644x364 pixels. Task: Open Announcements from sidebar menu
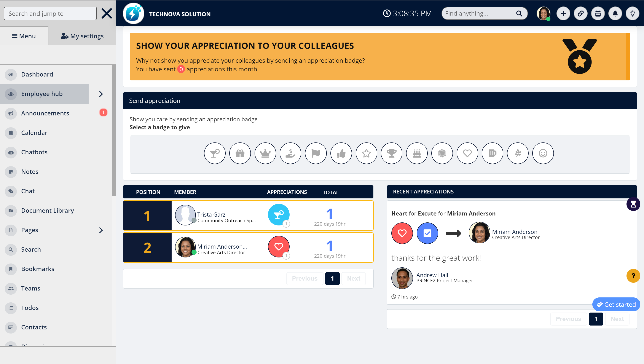[x=45, y=113]
